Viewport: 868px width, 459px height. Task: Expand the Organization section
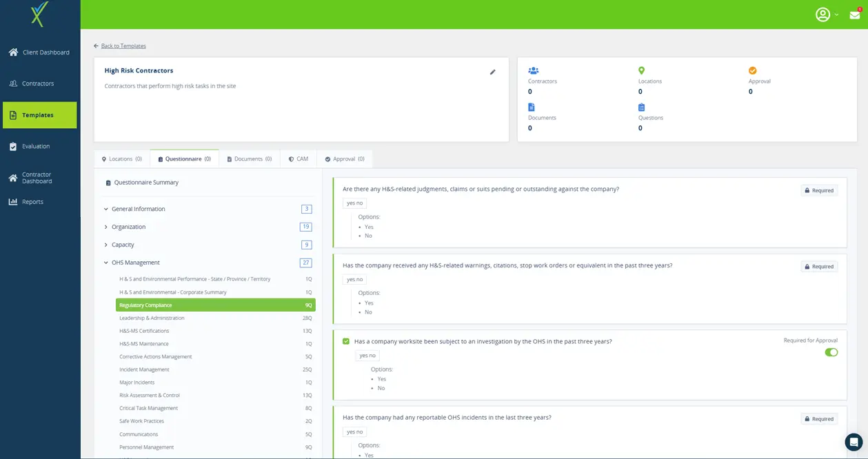[x=106, y=227]
